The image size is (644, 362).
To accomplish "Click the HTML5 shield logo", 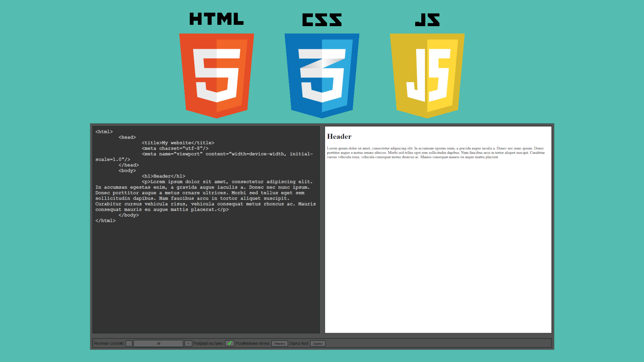I will [x=216, y=76].
